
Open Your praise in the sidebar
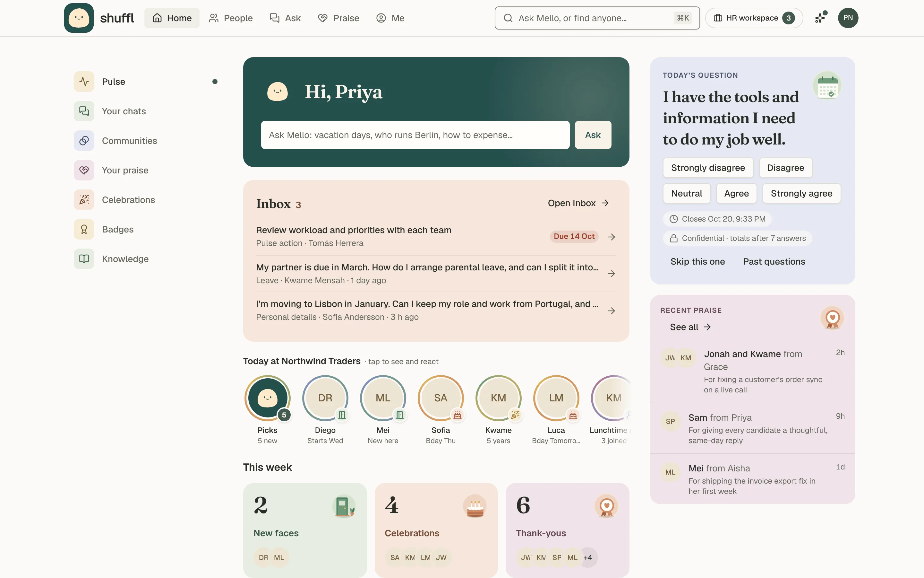point(145,170)
